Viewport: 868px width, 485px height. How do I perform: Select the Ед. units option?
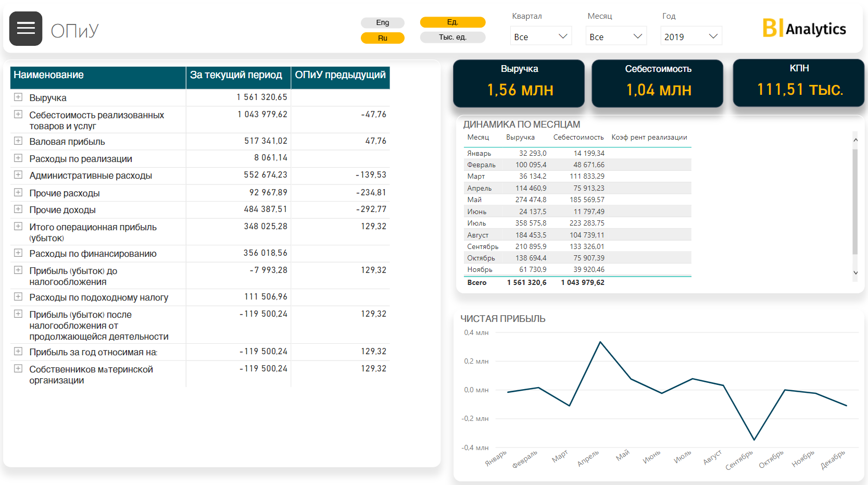tap(452, 22)
